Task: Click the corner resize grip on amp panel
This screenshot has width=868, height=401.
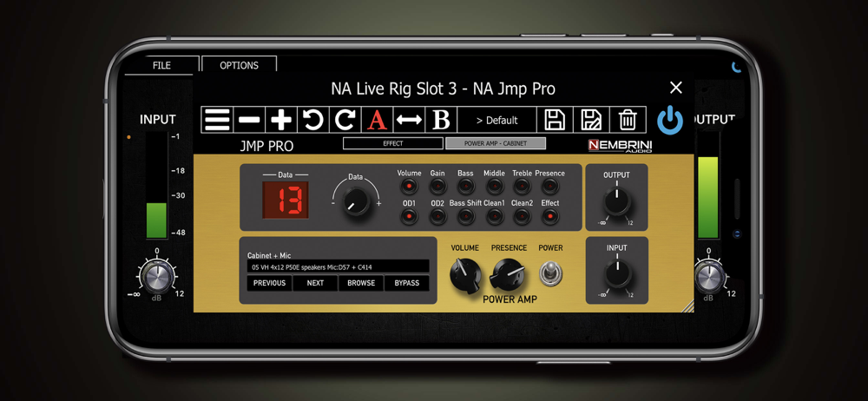Action: tap(687, 306)
